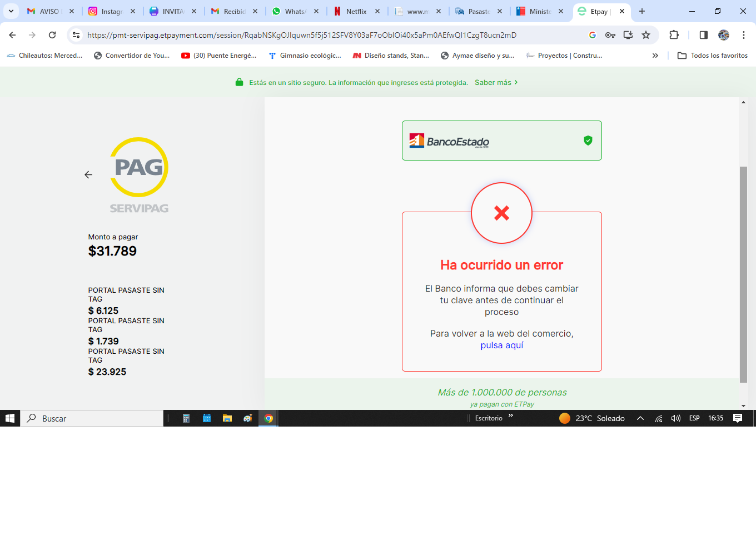Click the Google Lens icon in address bar
This screenshot has width=756, height=541.
click(592, 34)
